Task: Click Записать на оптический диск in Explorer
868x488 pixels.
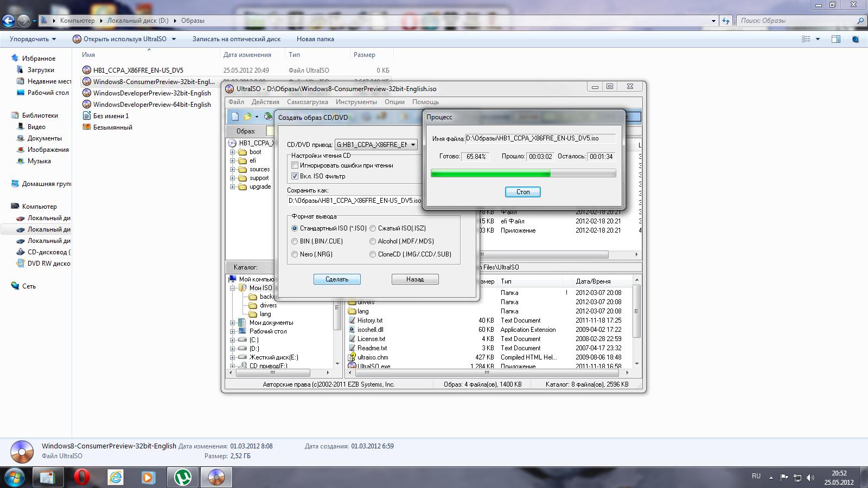Action: click(237, 39)
